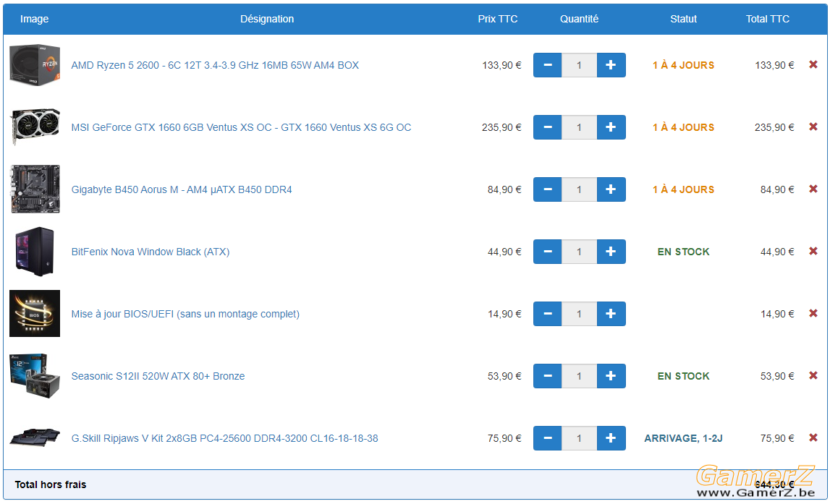
Task: Click the Quantité column header
Action: (x=579, y=19)
